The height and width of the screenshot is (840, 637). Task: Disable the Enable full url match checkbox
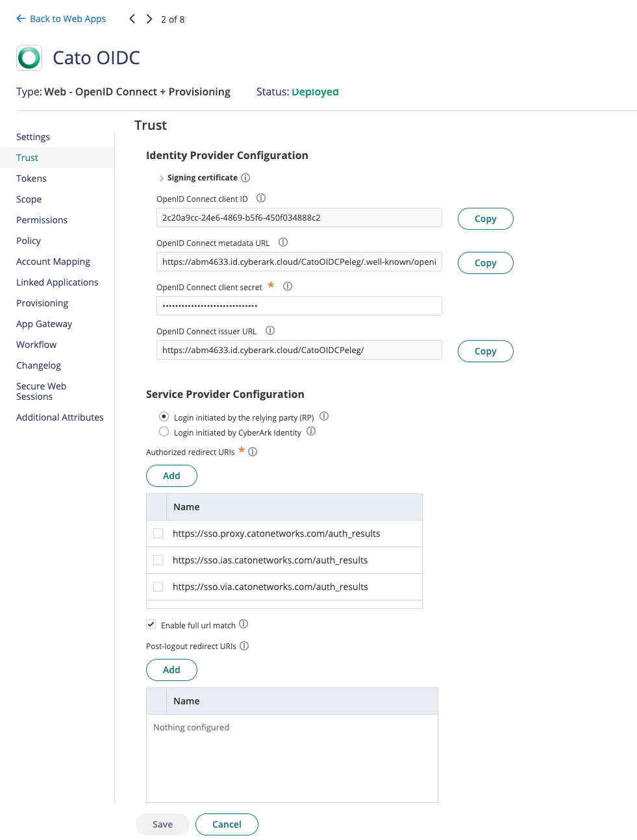click(x=151, y=624)
